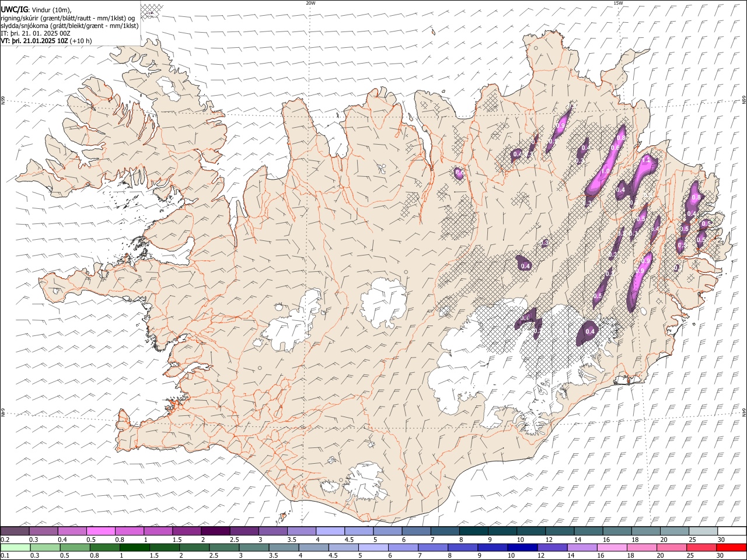Click the darkest purple 2–2.5 upper legend swatch
This screenshot has width=747, height=560.
(216, 531)
